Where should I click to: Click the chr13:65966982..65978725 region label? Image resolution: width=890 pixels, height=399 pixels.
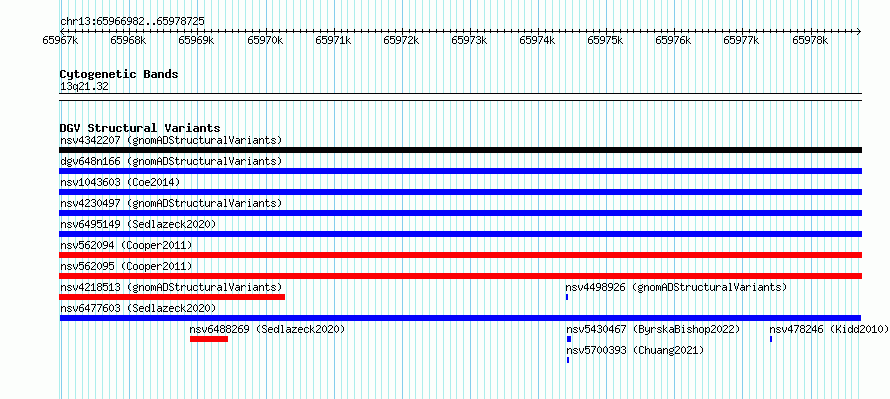[132, 21]
